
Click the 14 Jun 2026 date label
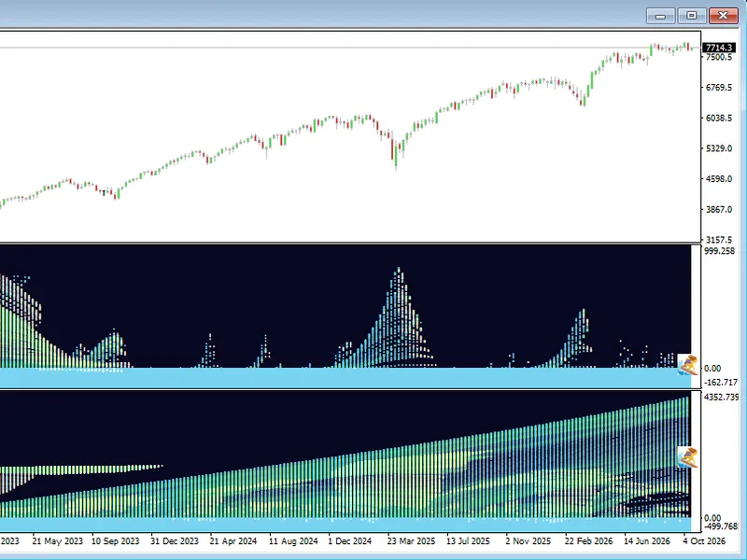pos(647,541)
